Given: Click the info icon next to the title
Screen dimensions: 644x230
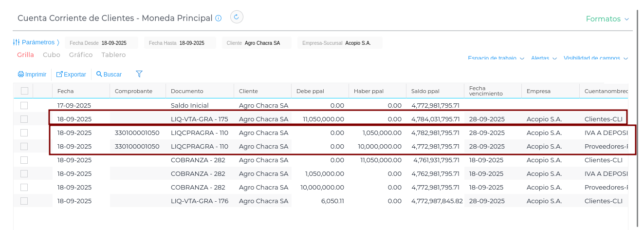Looking at the screenshot, I should click(x=219, y=18).
